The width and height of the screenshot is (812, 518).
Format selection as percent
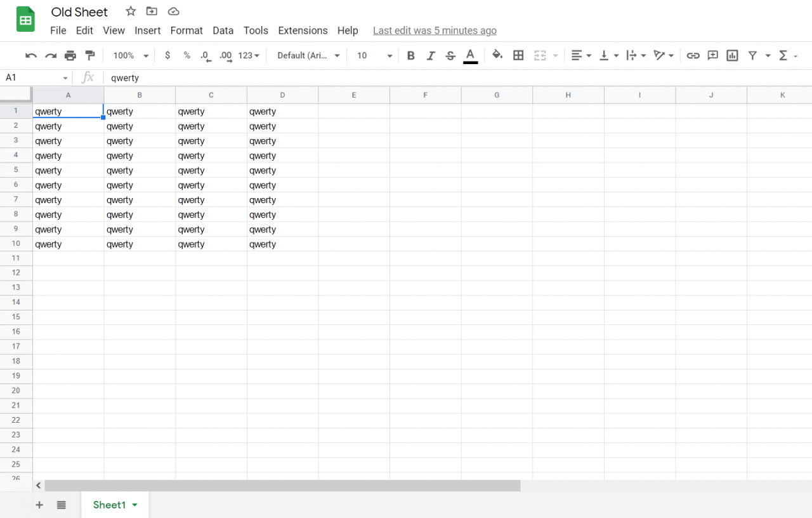187,55
